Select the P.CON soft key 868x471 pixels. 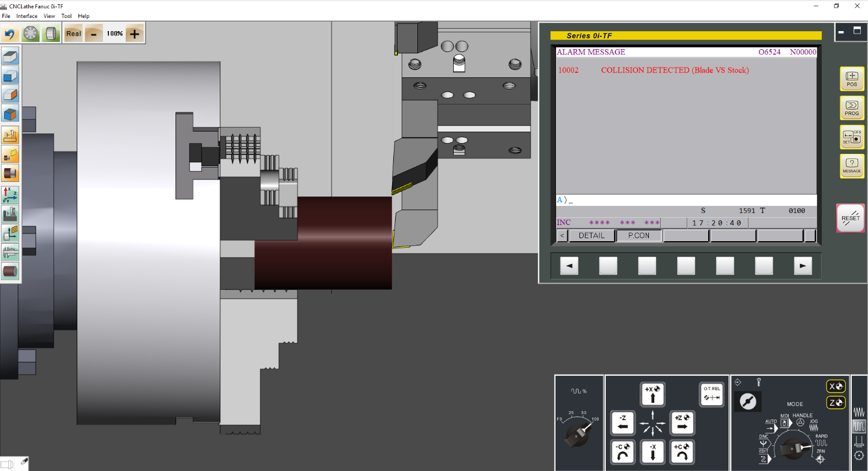pyautogui.click(x=639, y=236)
